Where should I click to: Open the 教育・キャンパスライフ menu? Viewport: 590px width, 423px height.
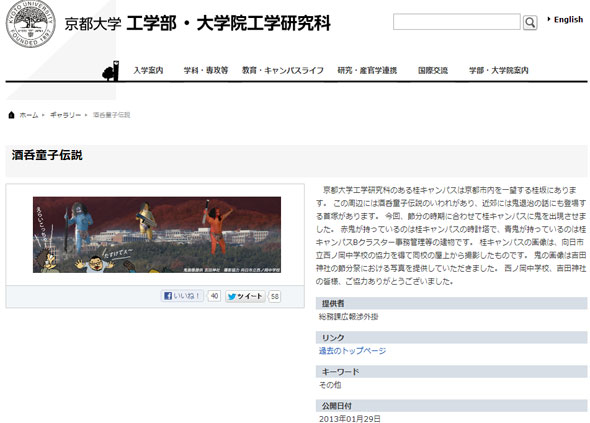point(283,70)
